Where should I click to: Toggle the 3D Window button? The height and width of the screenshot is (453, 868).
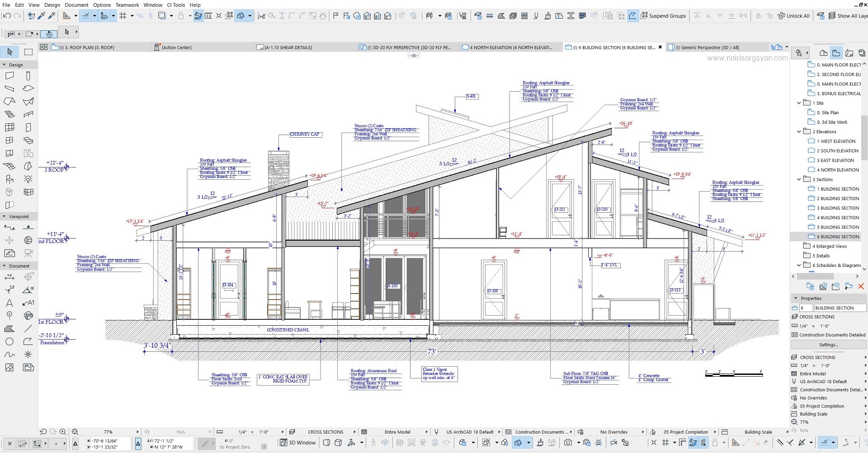tap(298, 443)
